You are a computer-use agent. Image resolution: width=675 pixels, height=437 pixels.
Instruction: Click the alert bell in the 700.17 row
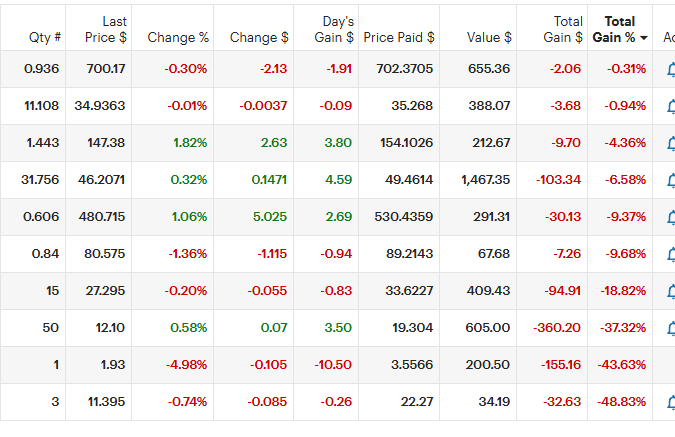pyautogui.click(x=671, y=69)
